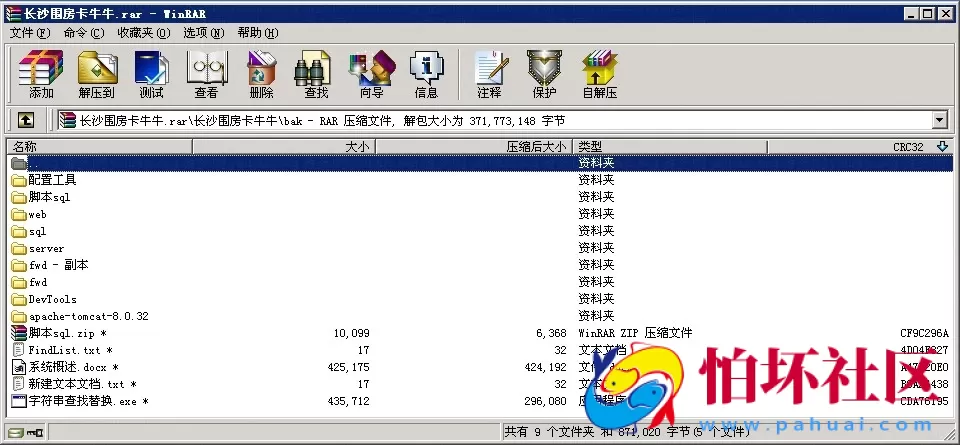Click size 435,712 of 字符串查找替换.exe
This screenshot has width=960, height=445.
click(348, 402)
